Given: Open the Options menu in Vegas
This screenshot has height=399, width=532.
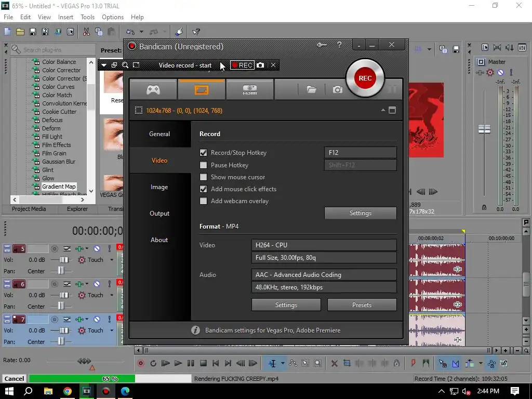Looking at the screenshot, I should (113, 17).
